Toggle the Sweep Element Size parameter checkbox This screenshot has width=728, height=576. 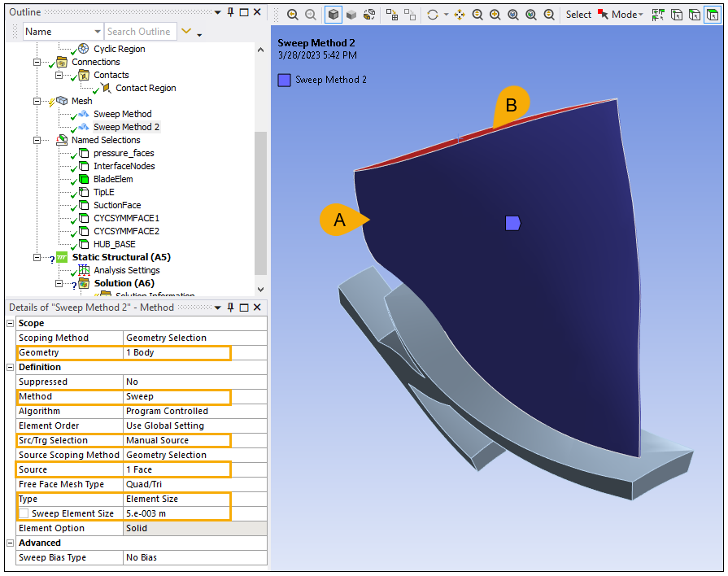pos(24,513)
